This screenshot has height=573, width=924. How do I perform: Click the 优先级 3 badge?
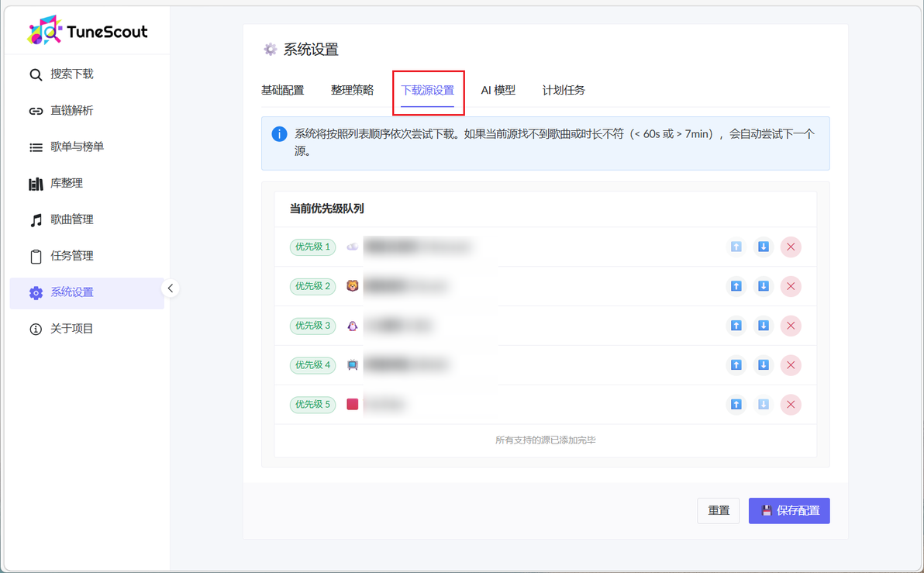click(313, 326)
